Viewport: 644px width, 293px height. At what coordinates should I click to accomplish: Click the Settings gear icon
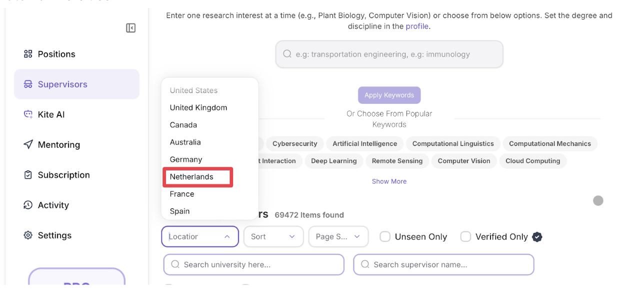28,235
